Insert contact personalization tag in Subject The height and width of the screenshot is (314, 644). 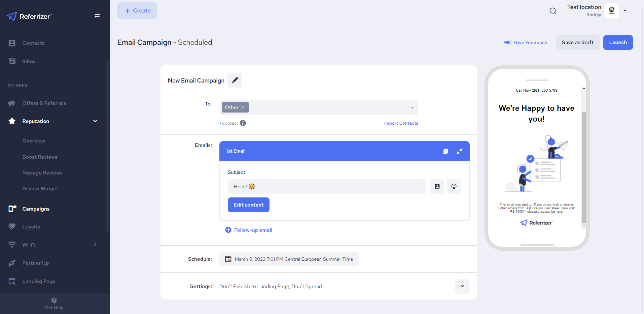click(x=437, y=186)
